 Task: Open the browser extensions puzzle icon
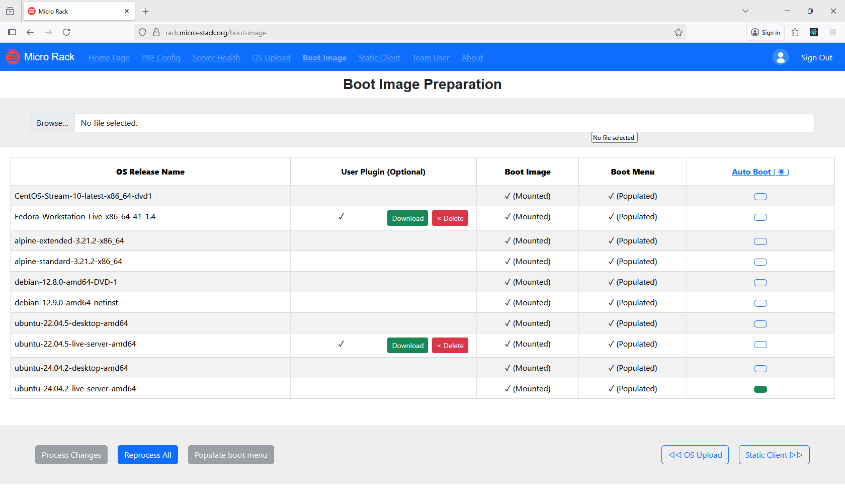(x=795, y=32)
